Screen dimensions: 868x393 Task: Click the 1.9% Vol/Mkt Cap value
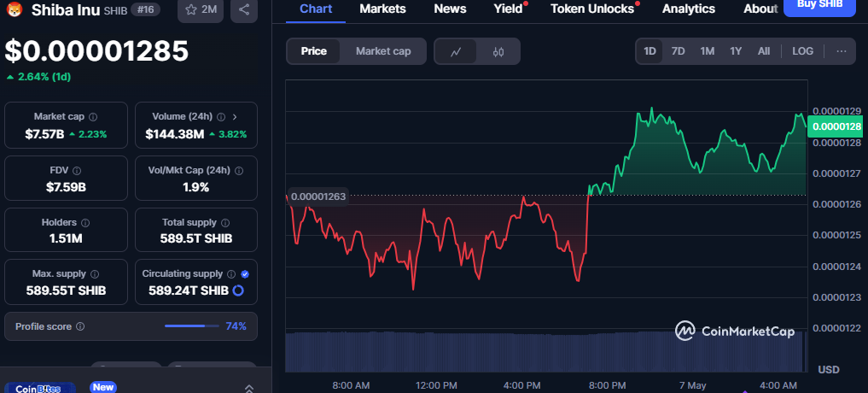tap(196, 187)
